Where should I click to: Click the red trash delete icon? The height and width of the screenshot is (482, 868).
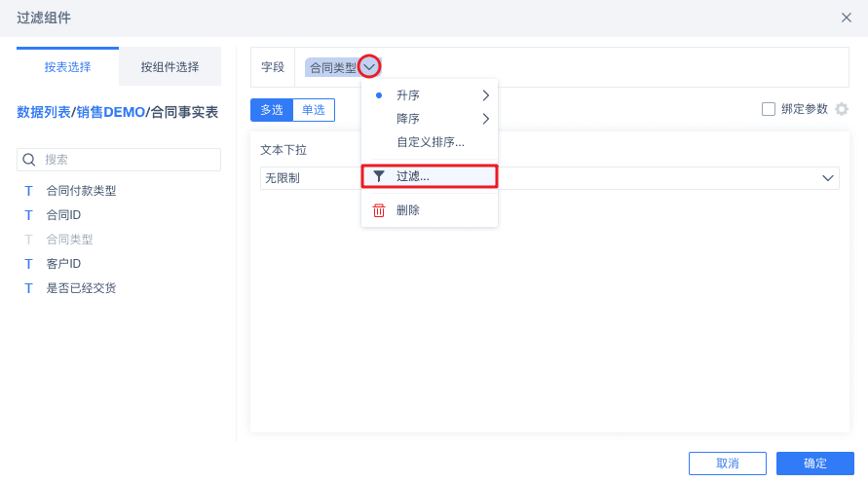[379, 210]
